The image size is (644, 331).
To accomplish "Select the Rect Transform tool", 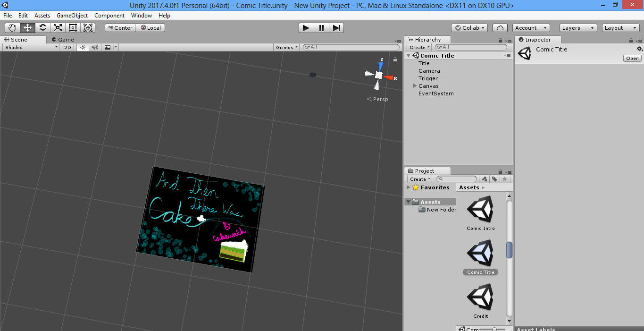I will 73,28.
